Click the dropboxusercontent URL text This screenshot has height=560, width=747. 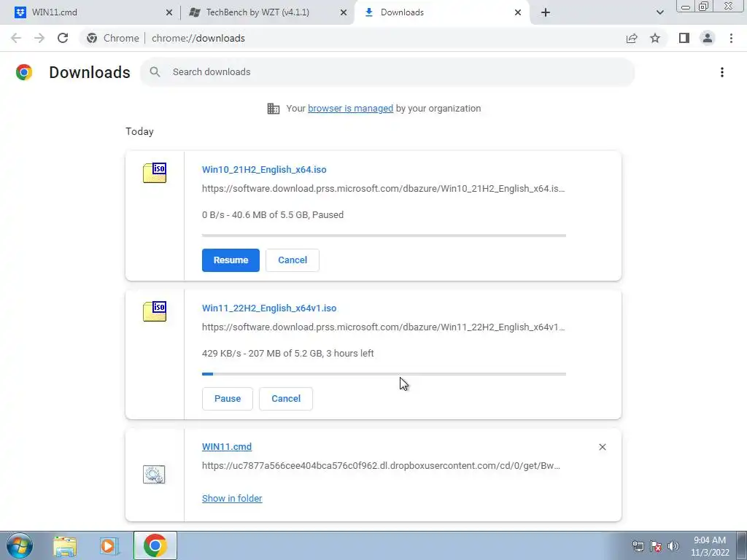(381, 466)
